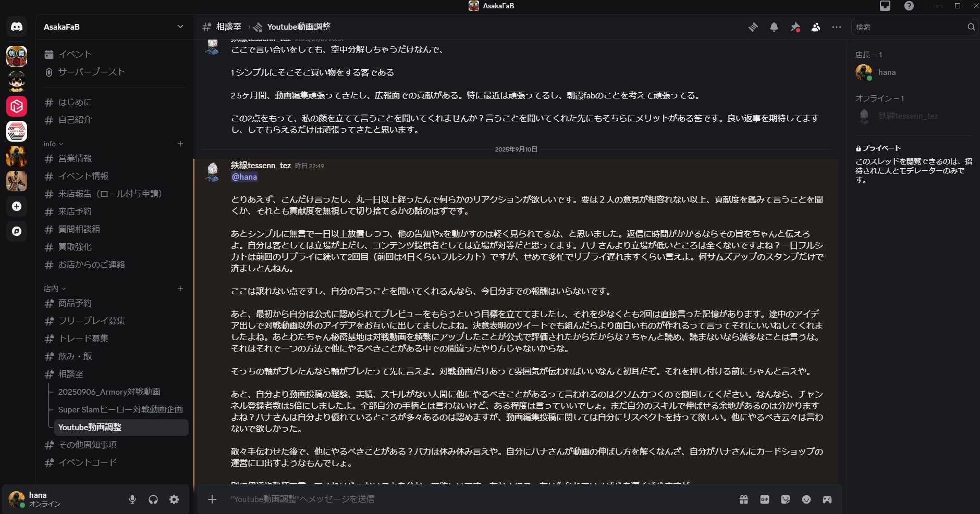
Task: Open 来店報告（ロール付与申請） channel
Action: tap(114, 194)
